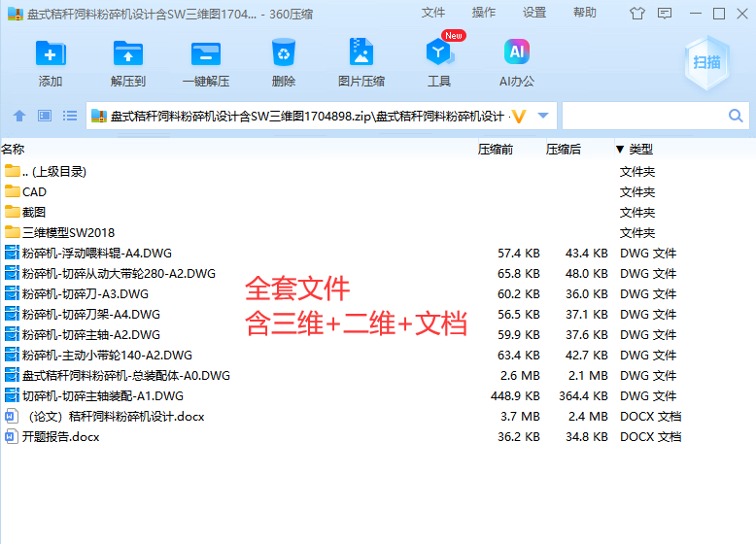This screenshot has height=544, width=756.
Task: Open the 帮助 menu
Action: (585, 13)
